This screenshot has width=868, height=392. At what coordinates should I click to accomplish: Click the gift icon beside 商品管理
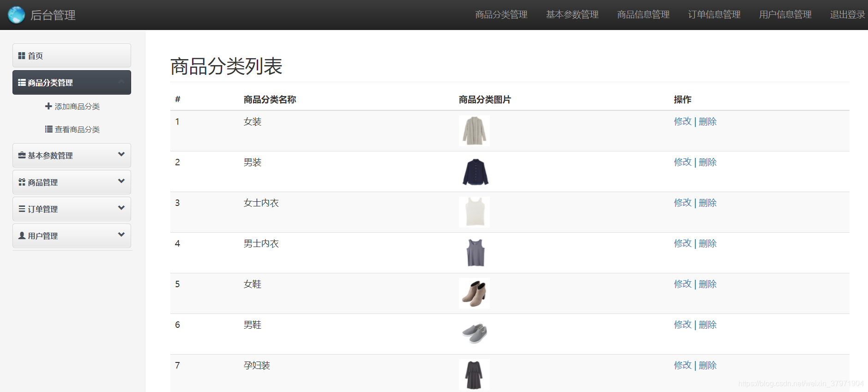[22, 182]
